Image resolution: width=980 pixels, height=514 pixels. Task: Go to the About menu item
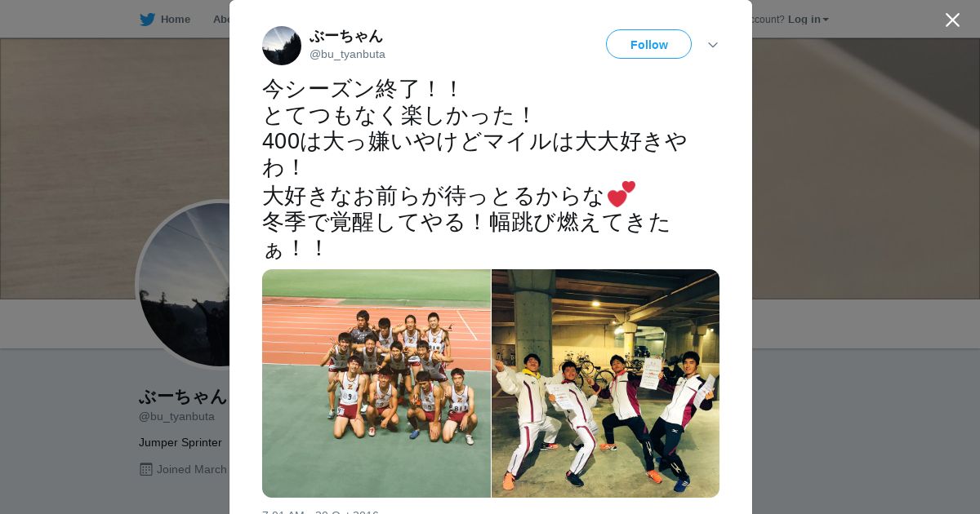[220, 20]
